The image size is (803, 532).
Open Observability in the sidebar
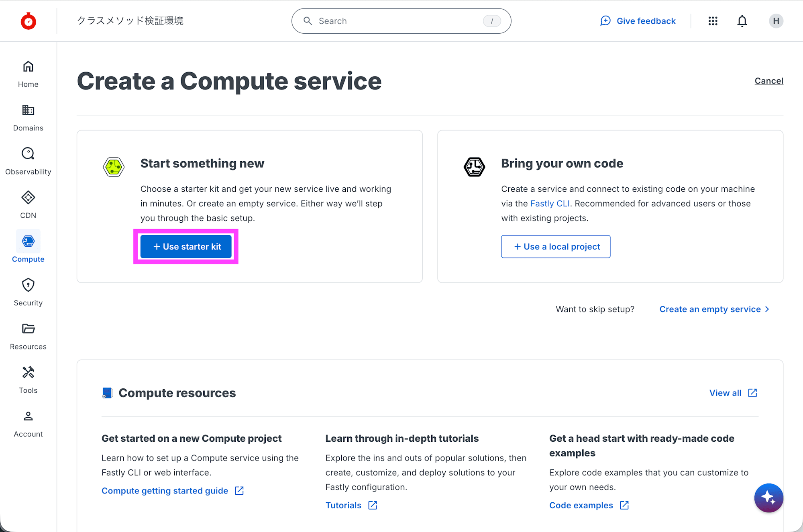click(x=28, y=161)
